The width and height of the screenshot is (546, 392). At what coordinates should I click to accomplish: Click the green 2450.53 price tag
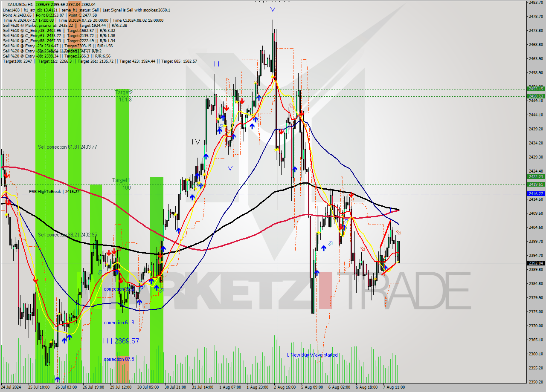click(x=536, y=96)
